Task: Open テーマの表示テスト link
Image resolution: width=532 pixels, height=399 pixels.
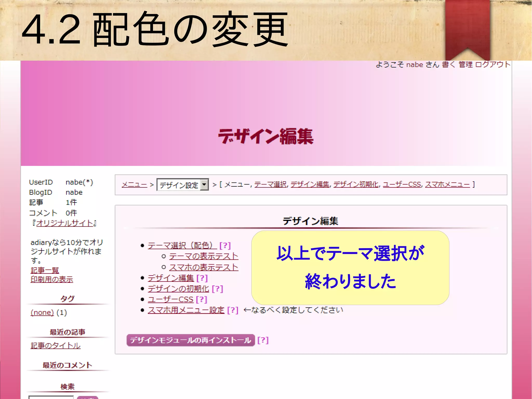Action: point(204,256)
